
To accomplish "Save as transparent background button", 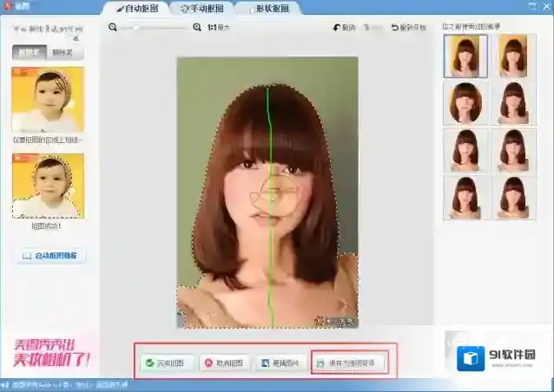I will (x=347, y=363).
